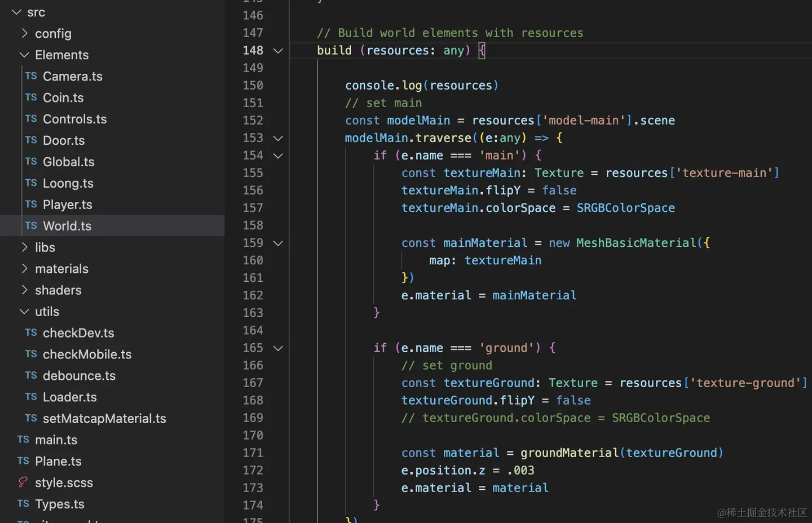Fold the traverse callback at line 153
The width and height of the screenshot is (812, 523).
[278, 138]
